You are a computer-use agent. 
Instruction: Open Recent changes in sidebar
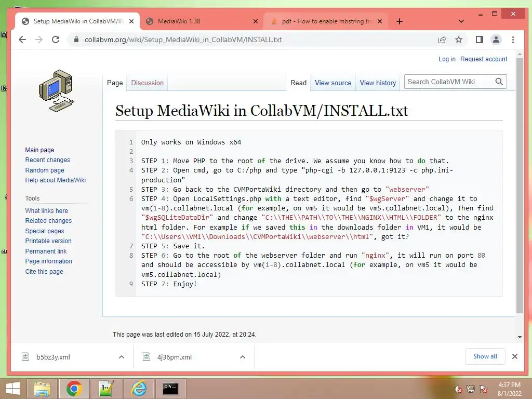pyautogui.click(x=47, y=160)
